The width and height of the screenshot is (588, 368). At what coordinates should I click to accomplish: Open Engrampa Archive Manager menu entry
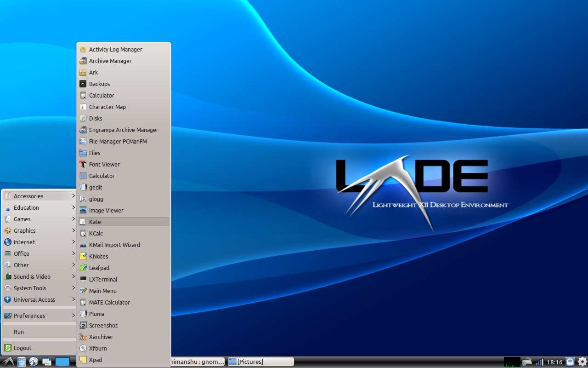coord(124,130)
